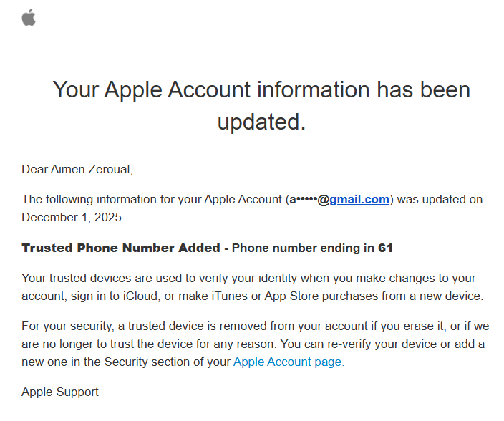The image size is (504, 421).
Task: Click the main heading's first line
Action: click(261, 90)
